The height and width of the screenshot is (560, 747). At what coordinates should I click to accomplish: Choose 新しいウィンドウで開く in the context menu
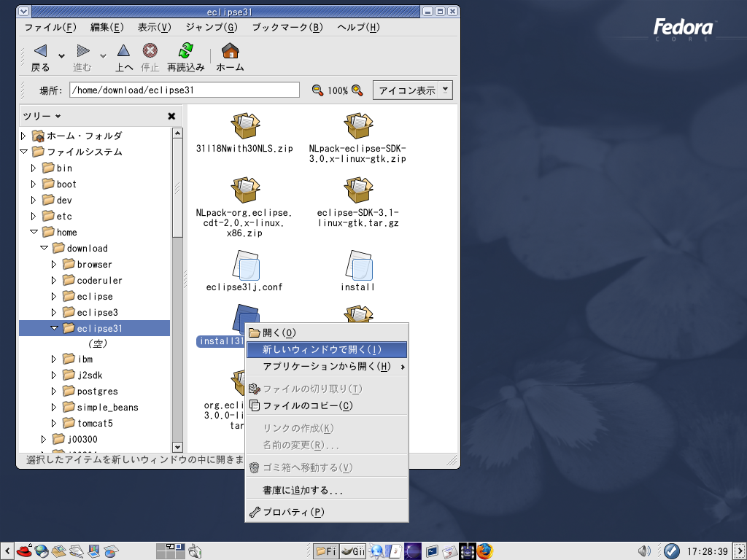click(327, 349)
